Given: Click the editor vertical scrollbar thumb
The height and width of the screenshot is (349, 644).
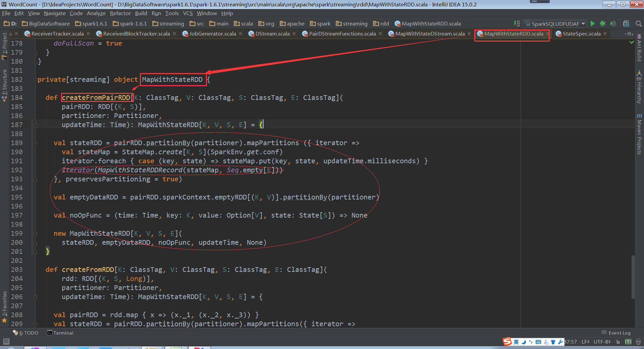Looking at the screenshot, I should [633, 277].
